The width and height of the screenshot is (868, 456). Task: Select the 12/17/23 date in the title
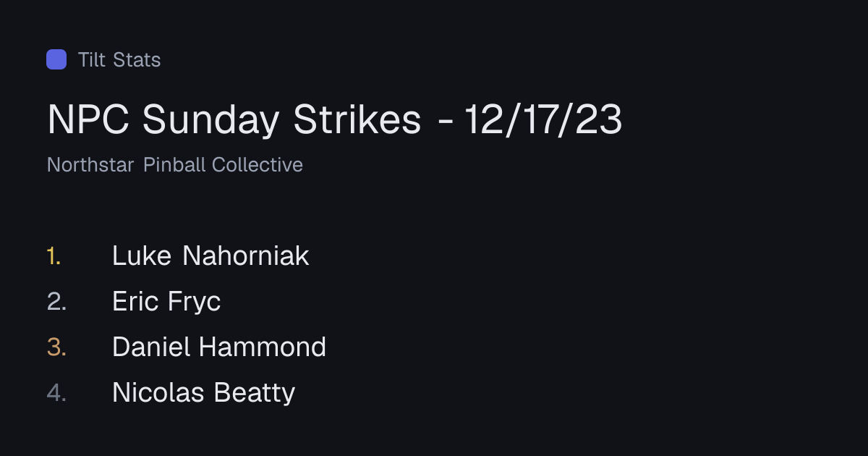click(x=543, y=120)
